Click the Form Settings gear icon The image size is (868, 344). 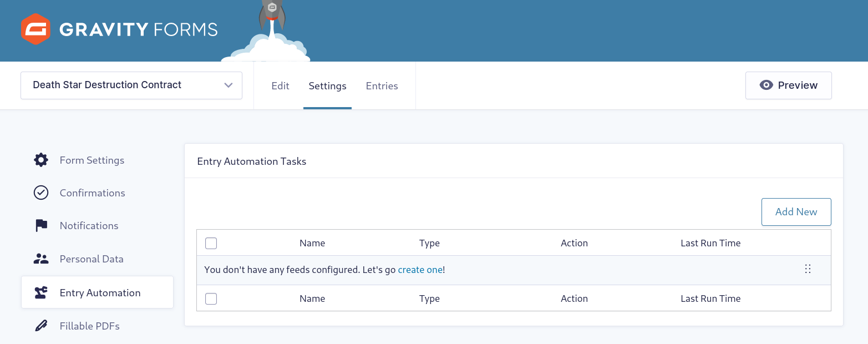coord(41,160)
